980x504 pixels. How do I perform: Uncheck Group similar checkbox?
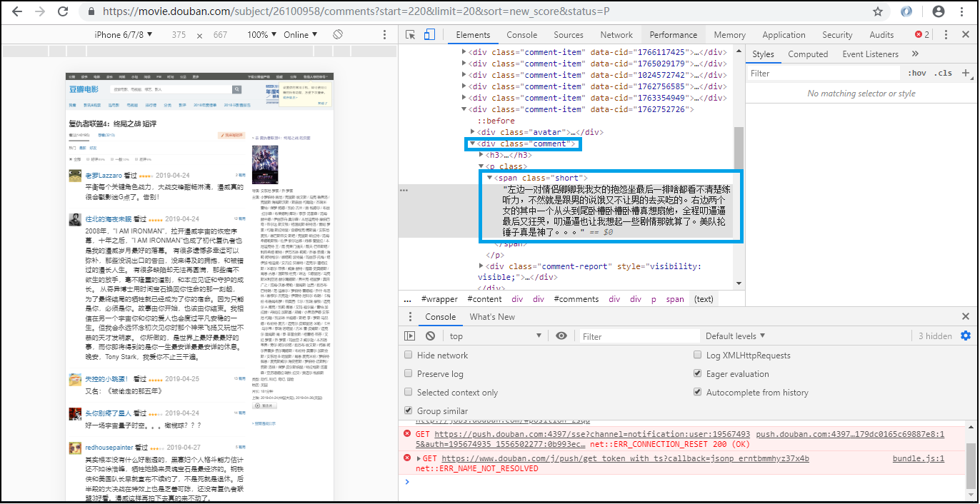[x=408, y=410]
